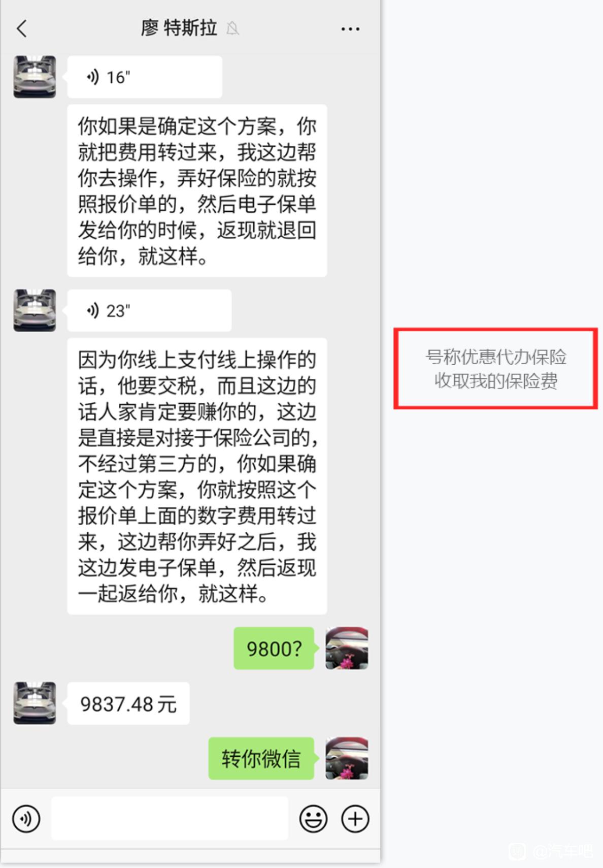Viewport: 603px width, 868px height.
Task: Open the contact's car avatar at top
Action: pos(35,77)
